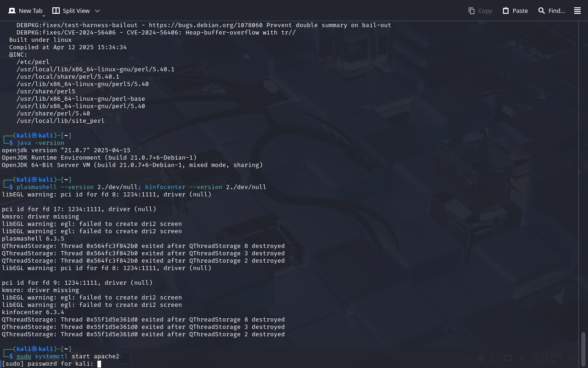588x368 pixels.
Task: Open the hamburger menu
Action: (577, 11)
